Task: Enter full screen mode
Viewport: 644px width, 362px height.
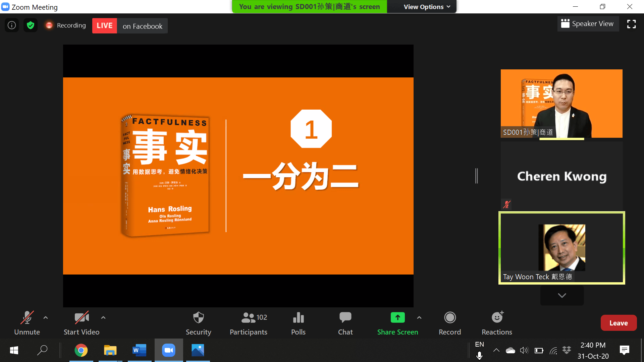Action: click(x=631, y=24)
